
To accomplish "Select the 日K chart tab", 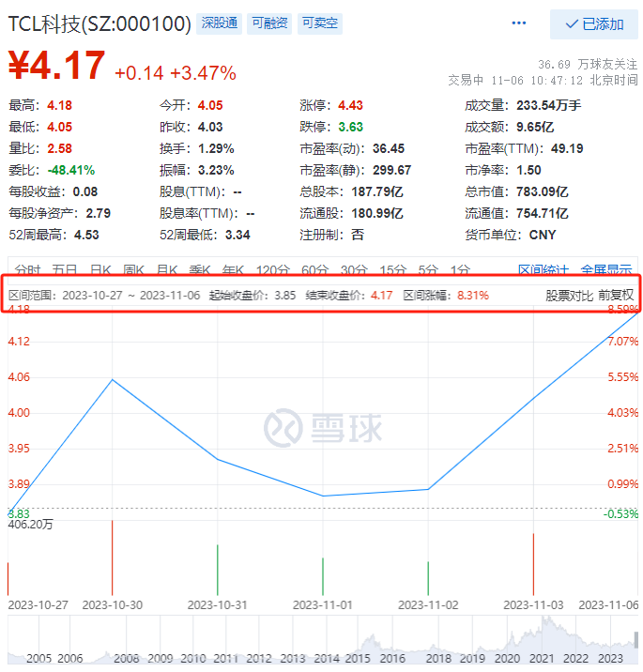I will (100, 270).
